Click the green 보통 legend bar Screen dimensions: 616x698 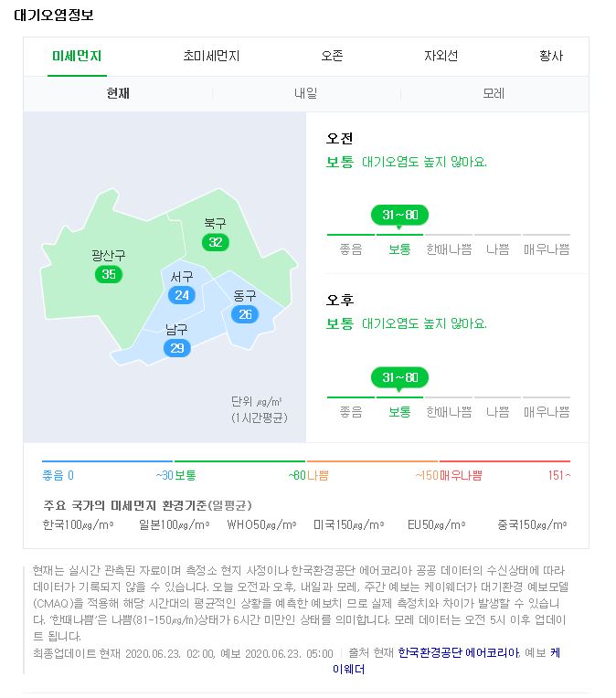click(239, 461)
